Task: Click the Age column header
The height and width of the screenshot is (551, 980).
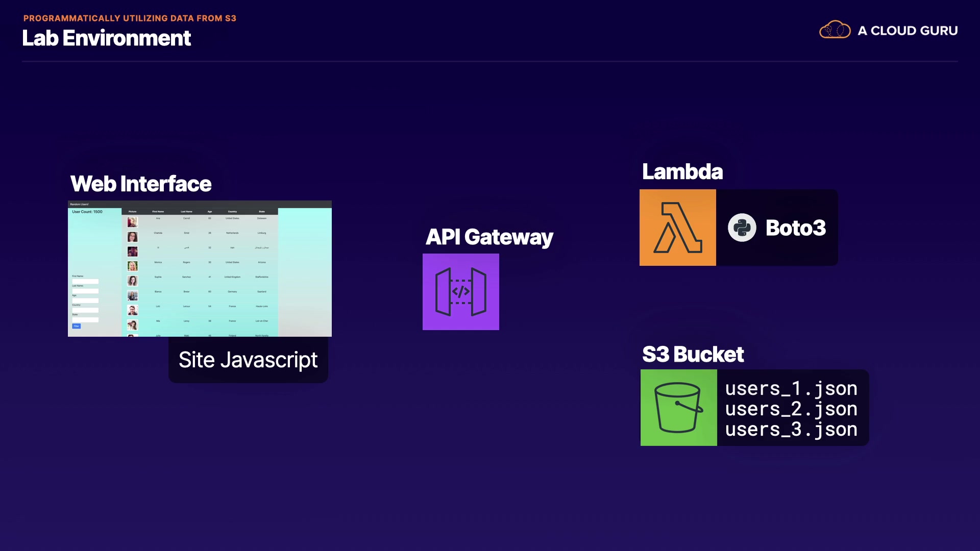Action: click(x=209, y=211)
